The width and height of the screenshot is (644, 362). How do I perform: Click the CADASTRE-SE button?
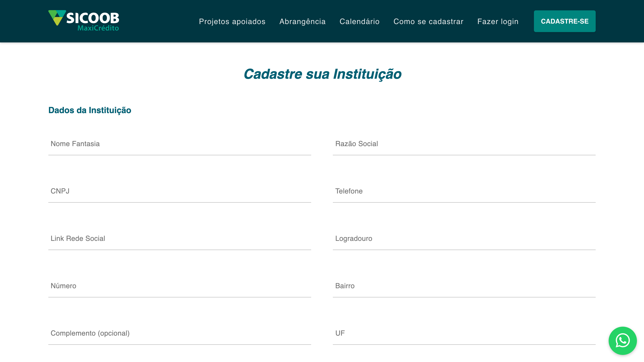(565, 21)
